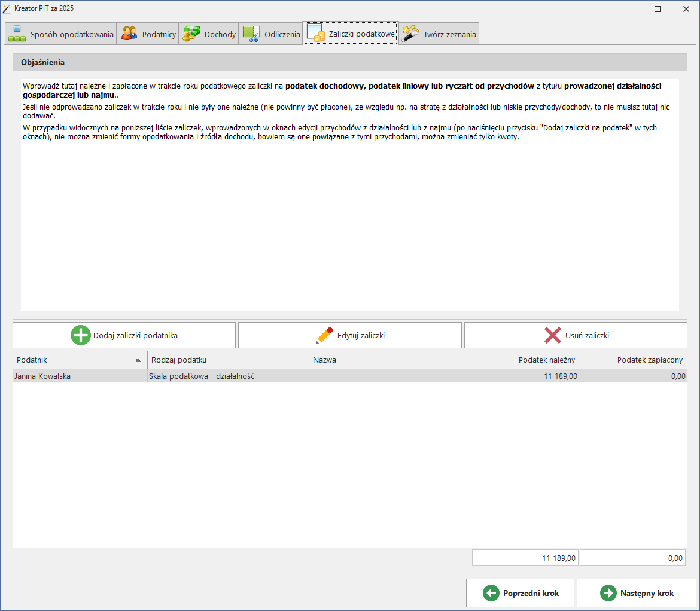Click the red X icon on Usuń zaliczki
This screenshot has height=611, width=700.
(x=553, y=335)
